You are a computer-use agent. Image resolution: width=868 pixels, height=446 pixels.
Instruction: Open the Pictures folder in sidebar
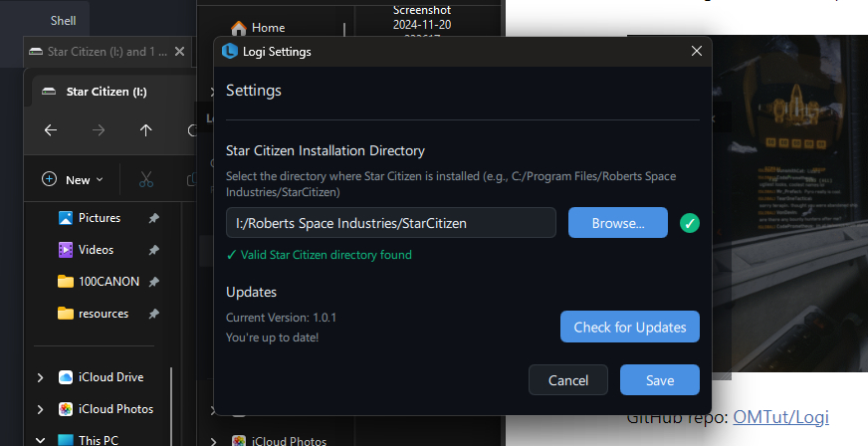click(99, 218)
